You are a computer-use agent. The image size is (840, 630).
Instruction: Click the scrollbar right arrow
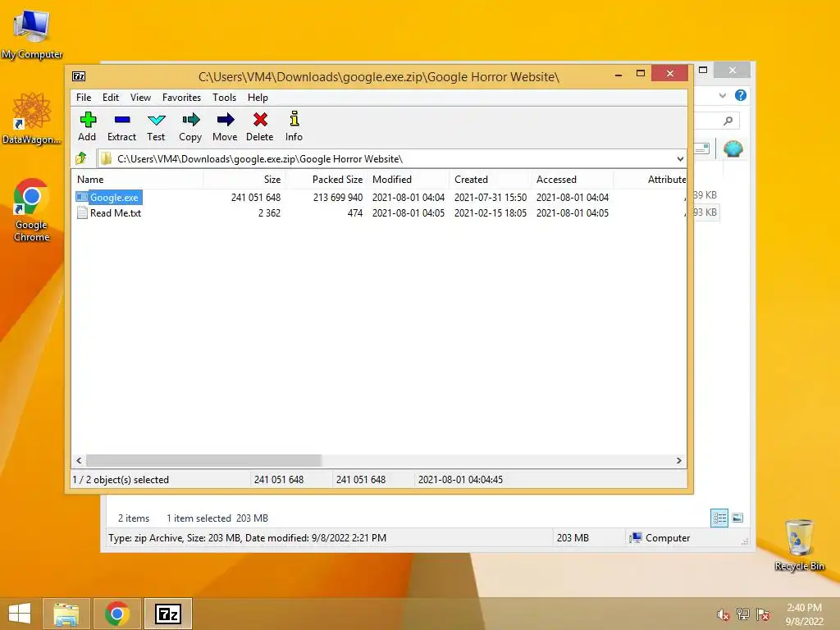point(678,461)
